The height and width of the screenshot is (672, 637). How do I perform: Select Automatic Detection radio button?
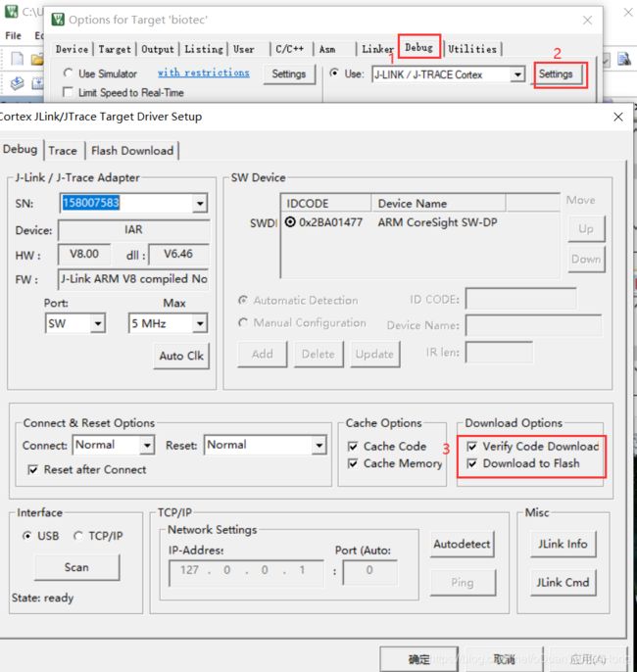pos(243,300)
